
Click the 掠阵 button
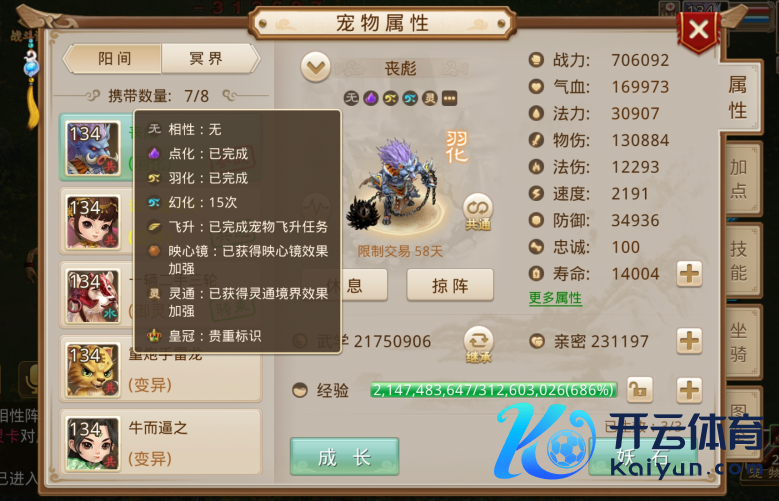(450, 285)
